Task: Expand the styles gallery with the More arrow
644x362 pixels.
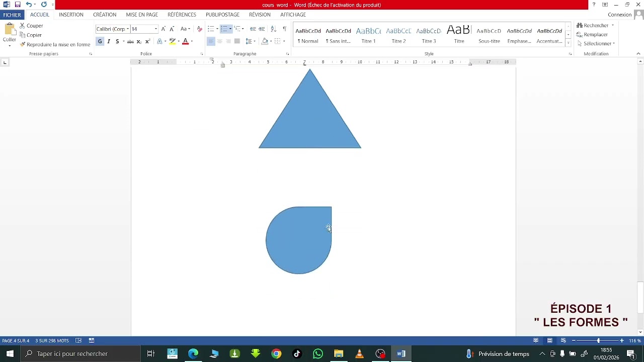Action: [568, 43]
